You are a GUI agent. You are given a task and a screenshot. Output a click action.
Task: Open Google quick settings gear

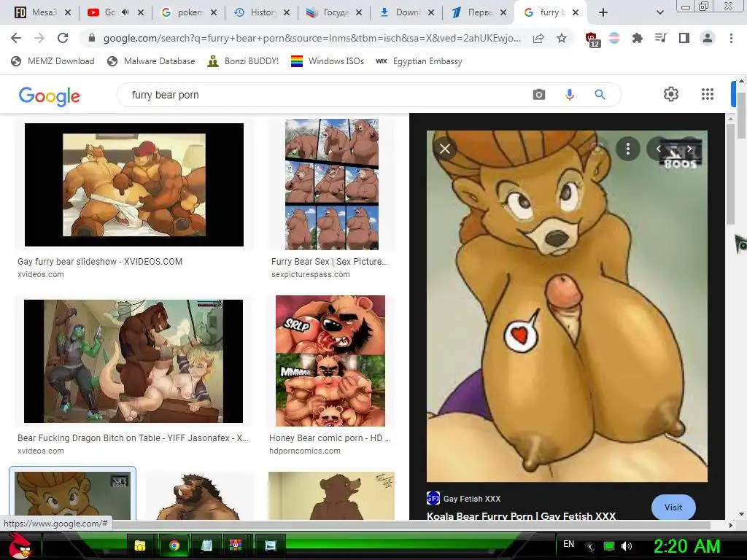tap(671, 94)
